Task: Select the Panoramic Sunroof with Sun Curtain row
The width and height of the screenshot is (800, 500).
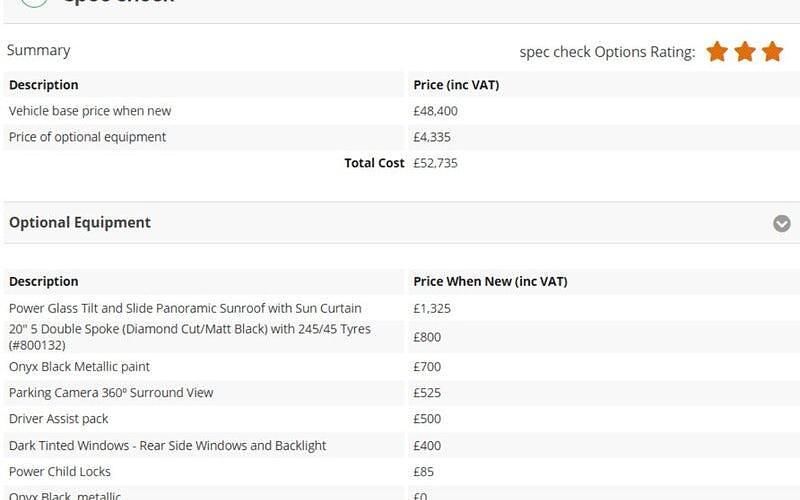Action: [400, 308]
